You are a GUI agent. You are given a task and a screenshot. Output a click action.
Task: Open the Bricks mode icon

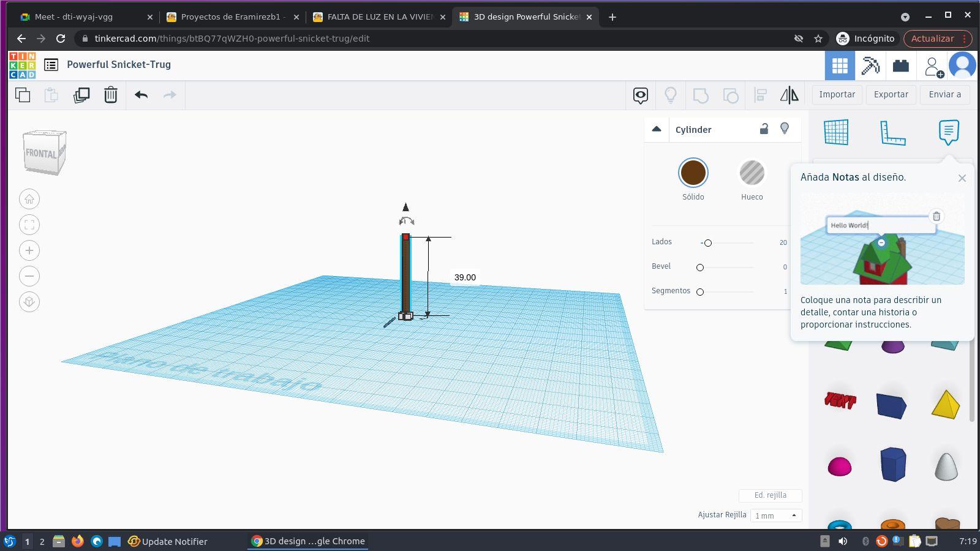click(901, 66)
